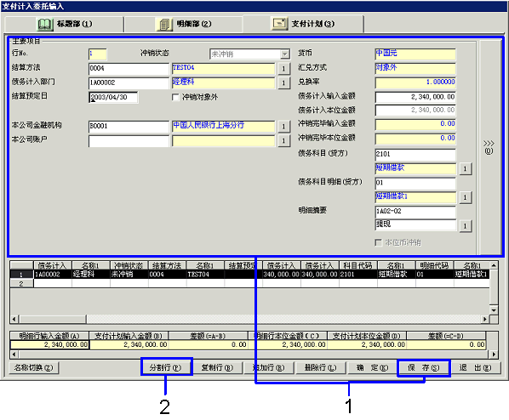
Task: Click lookup button beside 债务计入部门 経理科
Action: tap(283, 83)
